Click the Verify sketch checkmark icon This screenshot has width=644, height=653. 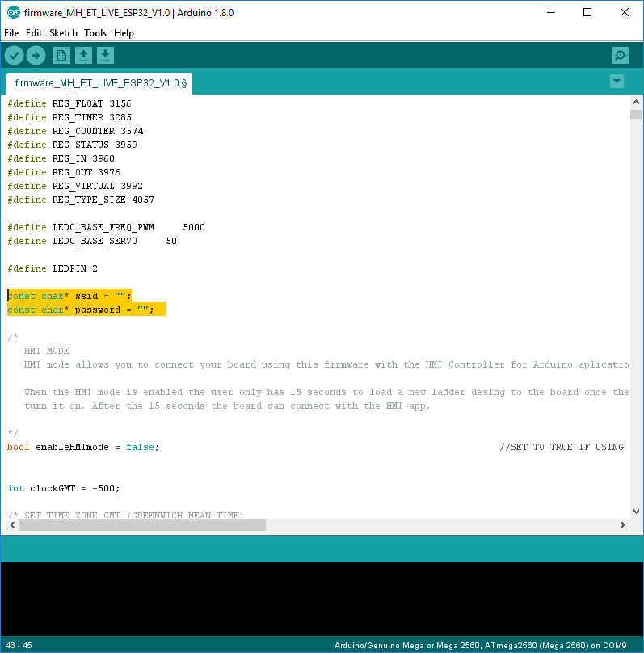coord(14,56)
